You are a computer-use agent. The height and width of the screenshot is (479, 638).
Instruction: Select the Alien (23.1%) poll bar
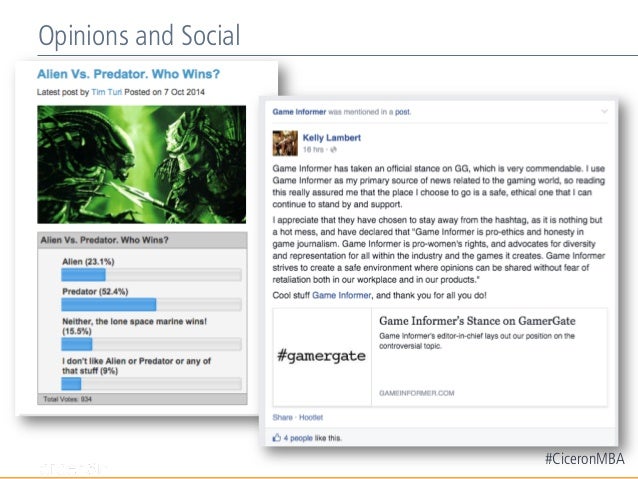pyautogui.click(x=151, y=275)
